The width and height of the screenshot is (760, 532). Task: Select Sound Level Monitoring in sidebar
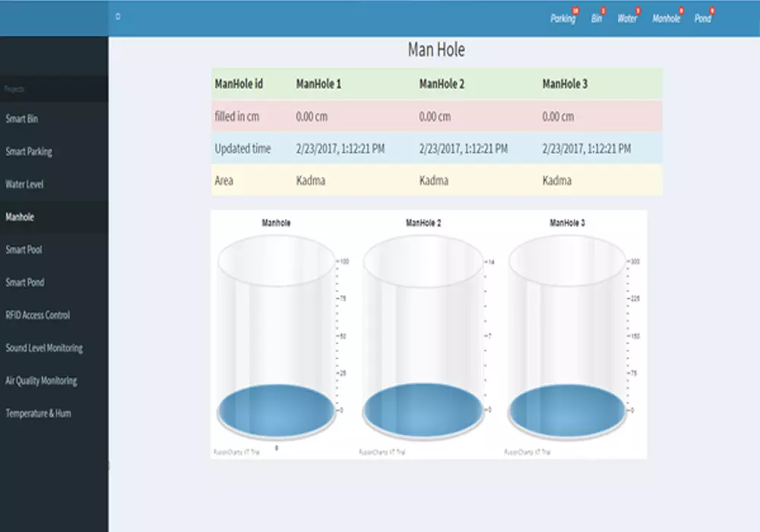[43, 347]
